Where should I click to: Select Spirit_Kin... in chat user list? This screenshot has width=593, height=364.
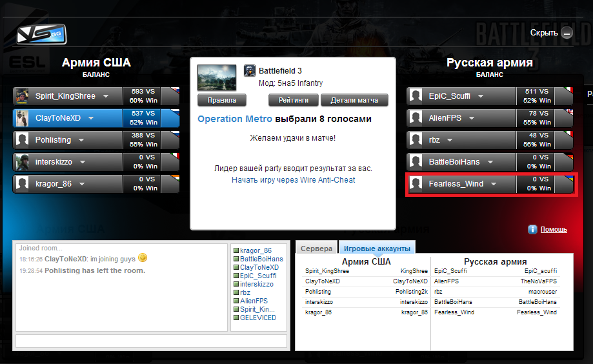click(257, 309)
